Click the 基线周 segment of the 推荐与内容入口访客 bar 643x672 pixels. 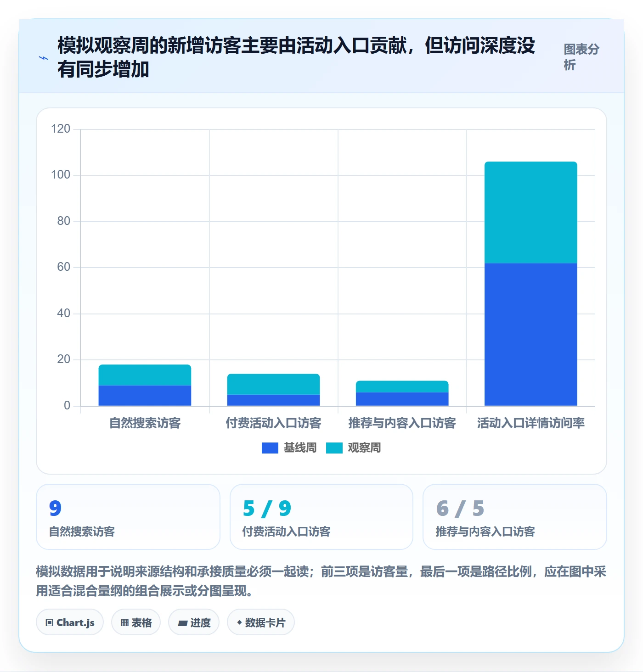(x=402, y=399)
